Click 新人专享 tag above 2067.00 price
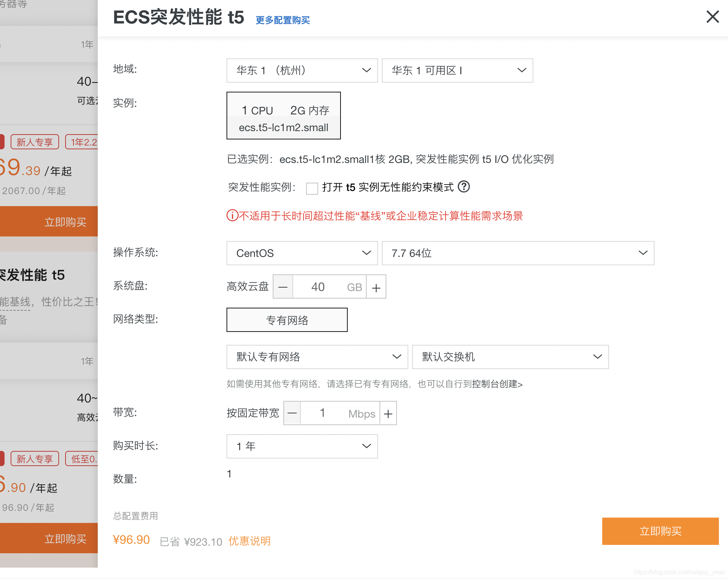Viewport: 728px width, 579px height. click(34, 142)
